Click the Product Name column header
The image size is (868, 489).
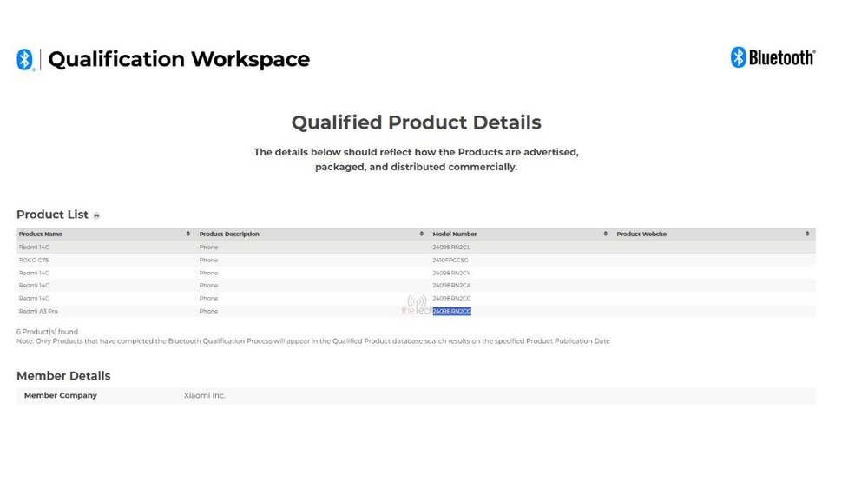coord(41,234)
